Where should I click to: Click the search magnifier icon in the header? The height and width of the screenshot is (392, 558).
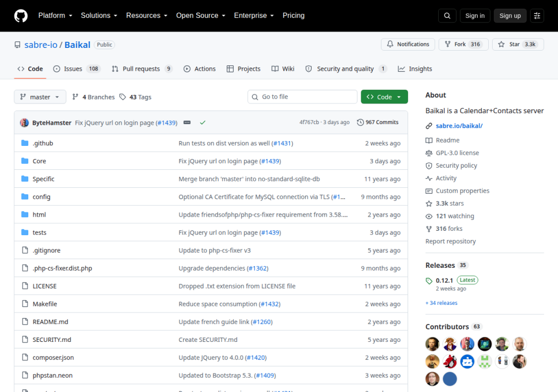(447, 16)
